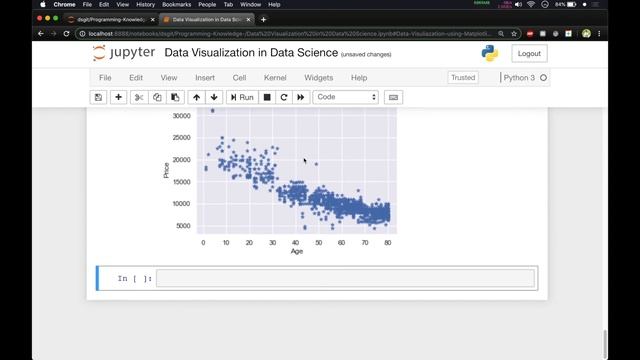640x360 pixels.
Task: Open the cell type Code dropdown
Action: (346, 97)
